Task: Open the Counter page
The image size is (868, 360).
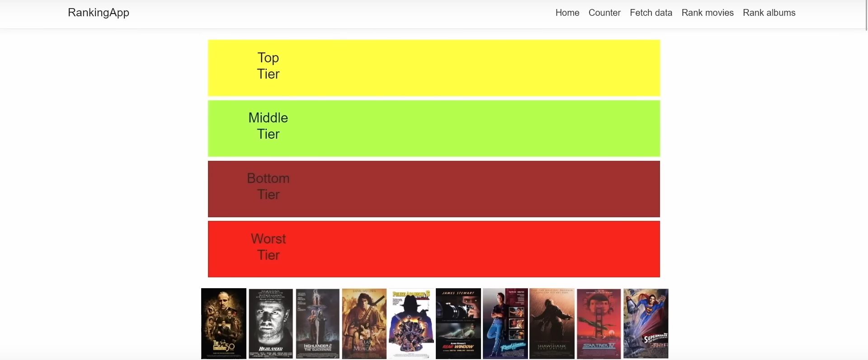Action: 604,13
